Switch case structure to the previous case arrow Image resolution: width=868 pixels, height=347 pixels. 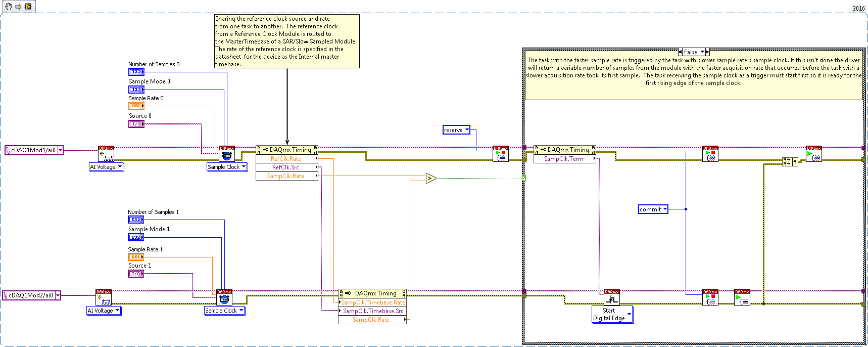pyautogui.click(x=680, y=52)
